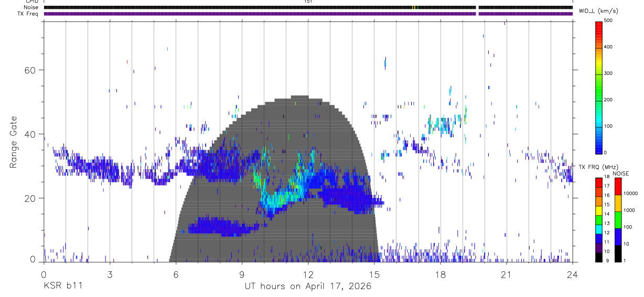Click the 300 label on width colorbar
Viewport: 644px width, 297px height.
(608, 73)
